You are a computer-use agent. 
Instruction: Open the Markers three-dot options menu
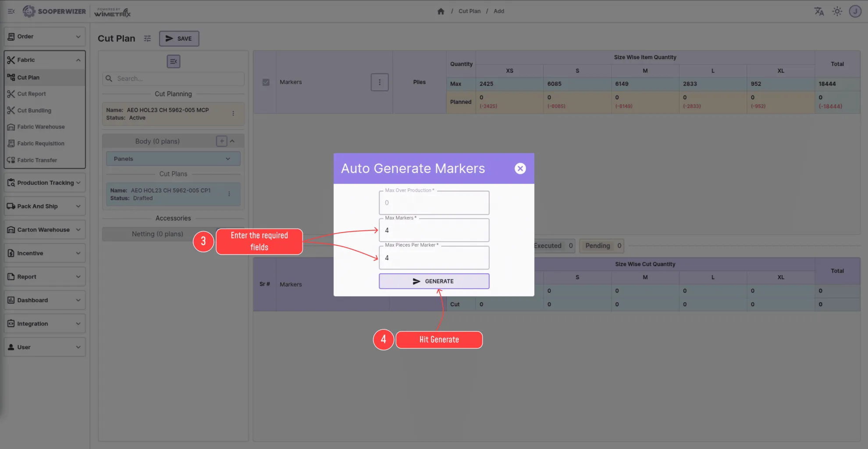pyautogui.click(x=380, y=82)
